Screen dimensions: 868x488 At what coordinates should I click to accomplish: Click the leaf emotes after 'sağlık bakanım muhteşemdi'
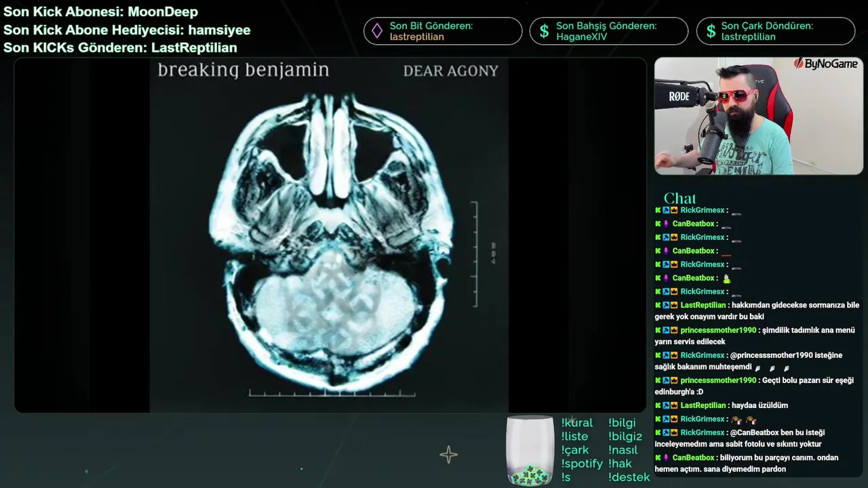(x=772, y=368)
